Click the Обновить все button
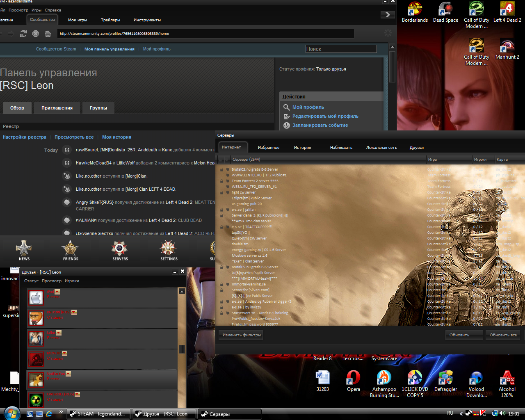The height and width of the screenshot is (420, 525). (x=503, y=335)
